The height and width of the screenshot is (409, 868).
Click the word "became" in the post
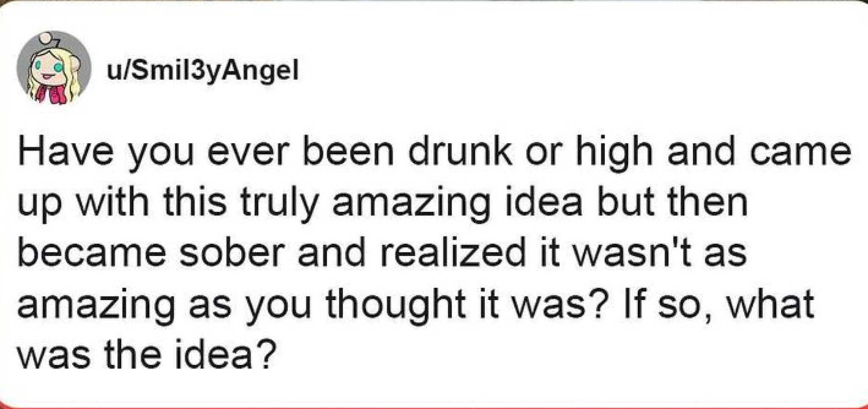point(92,253)
